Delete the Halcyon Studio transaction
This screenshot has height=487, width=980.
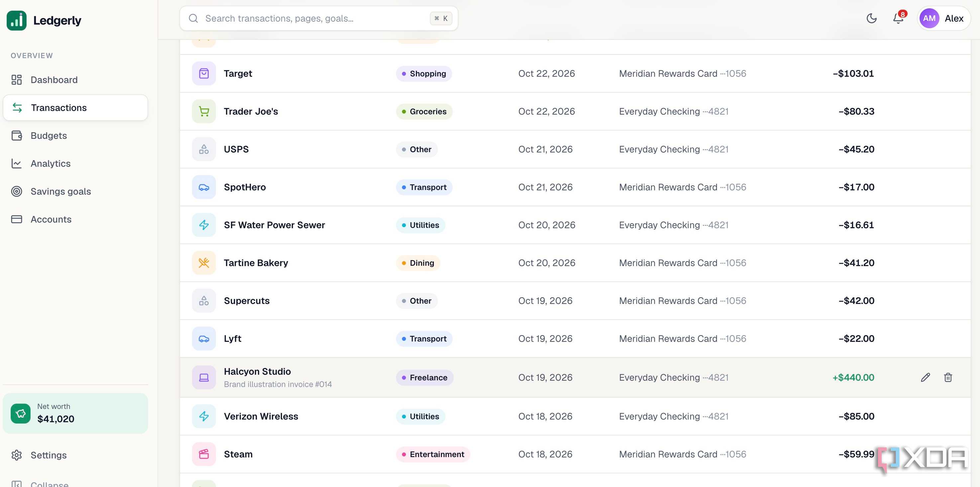(x=948, y=377)
